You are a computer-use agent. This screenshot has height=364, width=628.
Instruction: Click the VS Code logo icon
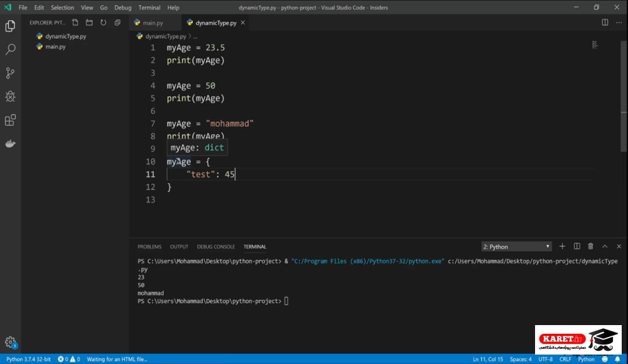[x=8, y=7]
